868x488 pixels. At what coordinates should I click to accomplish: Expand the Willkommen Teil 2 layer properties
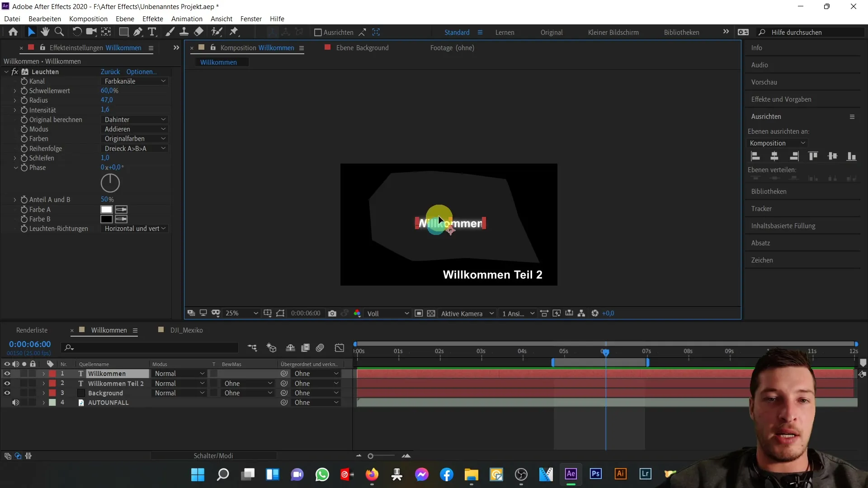[x=43, y=384]
